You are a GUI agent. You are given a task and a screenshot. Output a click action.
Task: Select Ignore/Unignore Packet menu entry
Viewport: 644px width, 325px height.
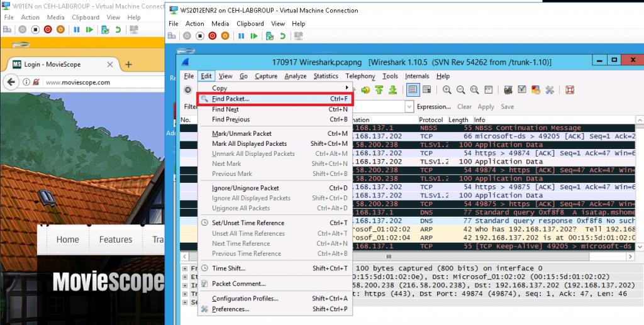pos(274,188)
